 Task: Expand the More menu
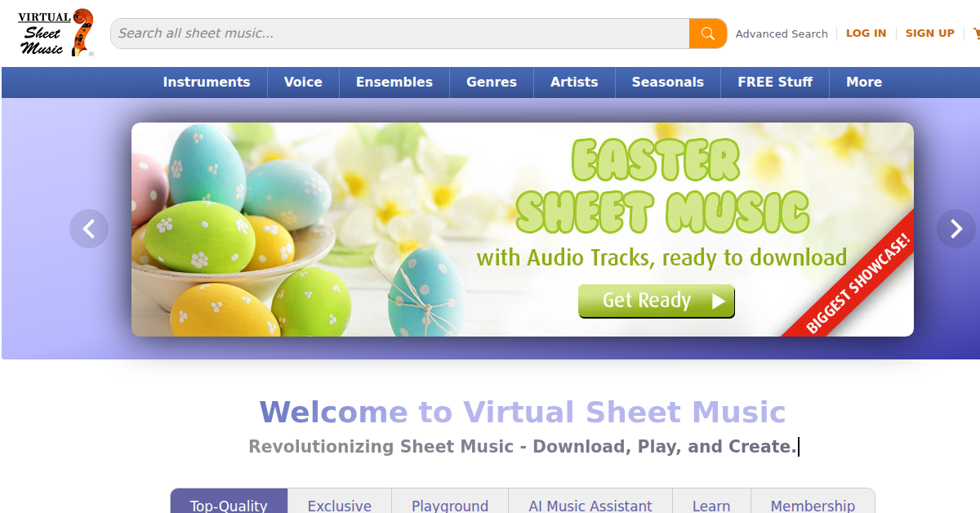click(x=864, y=82)
